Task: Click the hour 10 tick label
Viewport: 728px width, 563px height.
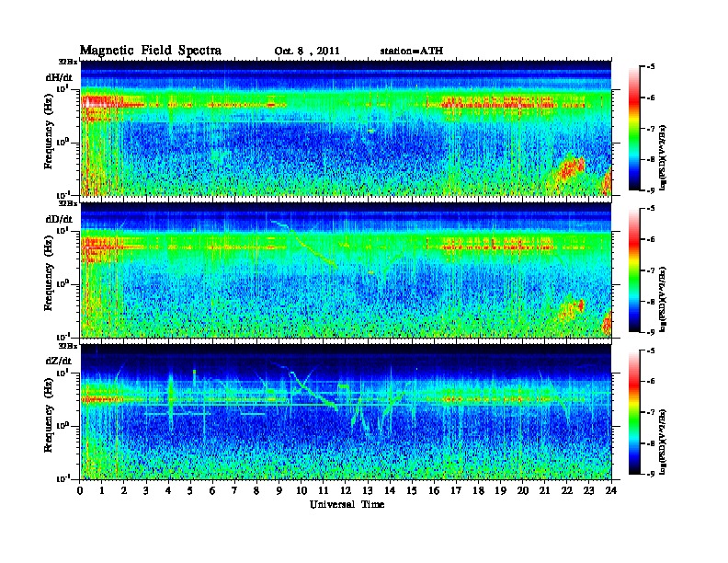Action: (x=301, y=490)
